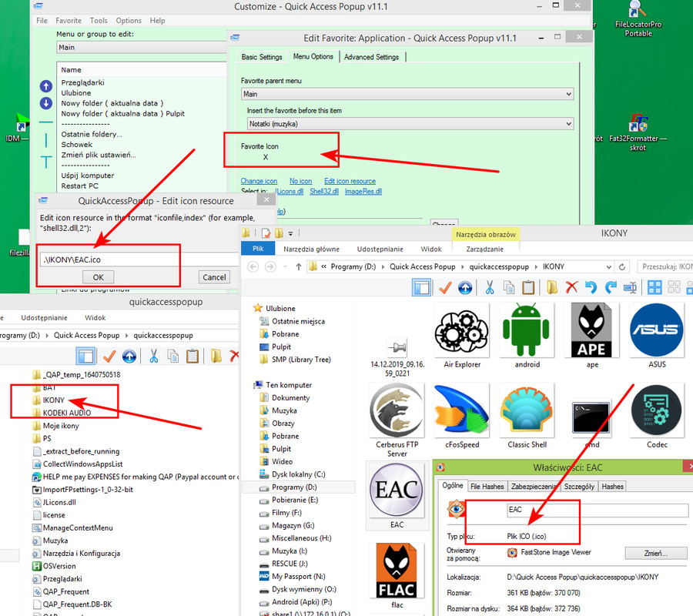
Task: Click the add text separator T icon
Action: tap(46, 162)
